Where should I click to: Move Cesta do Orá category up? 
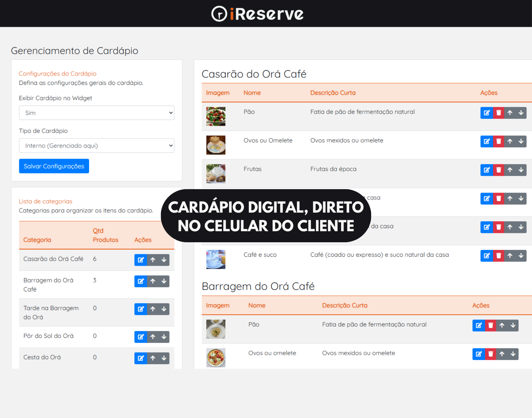153,358
